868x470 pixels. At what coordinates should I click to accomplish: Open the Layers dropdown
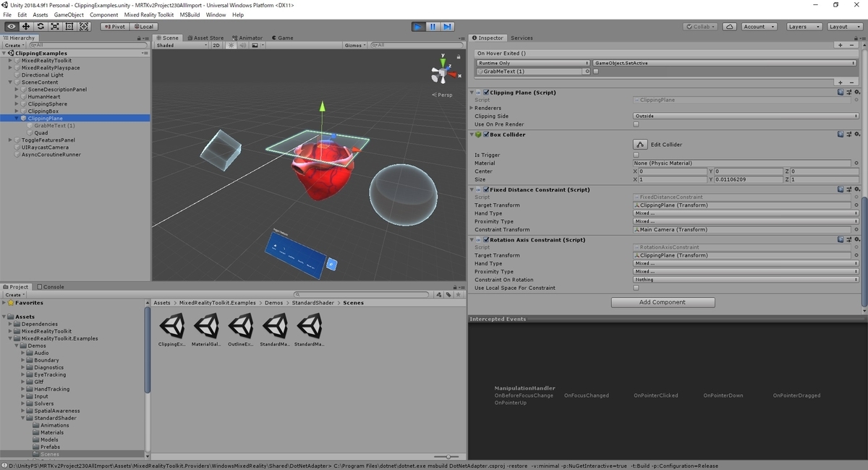coord(803,27)
